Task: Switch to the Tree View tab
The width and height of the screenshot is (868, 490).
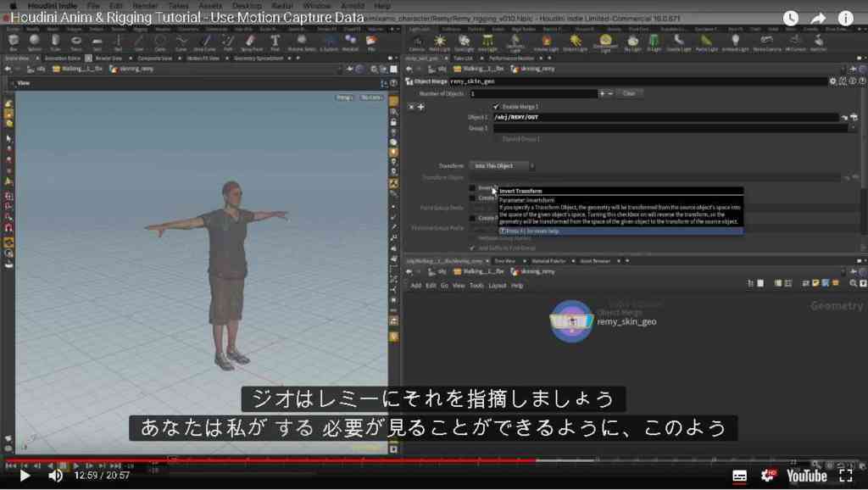Action: (504, 261)
